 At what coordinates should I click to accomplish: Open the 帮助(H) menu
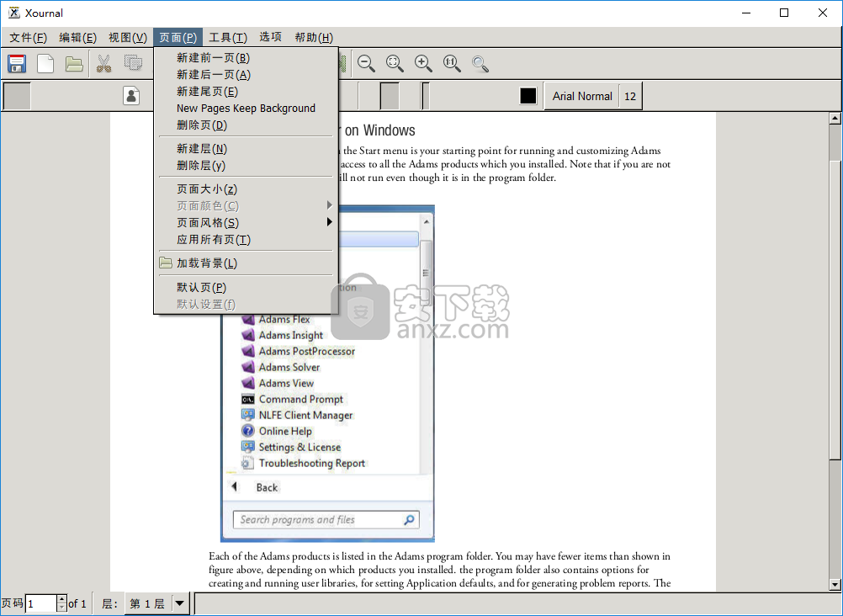click(314, 37)
